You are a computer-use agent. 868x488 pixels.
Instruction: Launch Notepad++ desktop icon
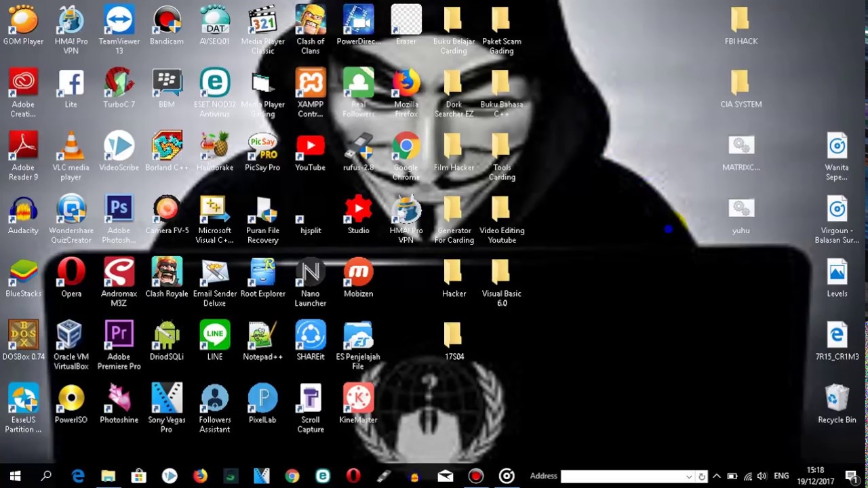pyautogui.click(x=262, y=340)
